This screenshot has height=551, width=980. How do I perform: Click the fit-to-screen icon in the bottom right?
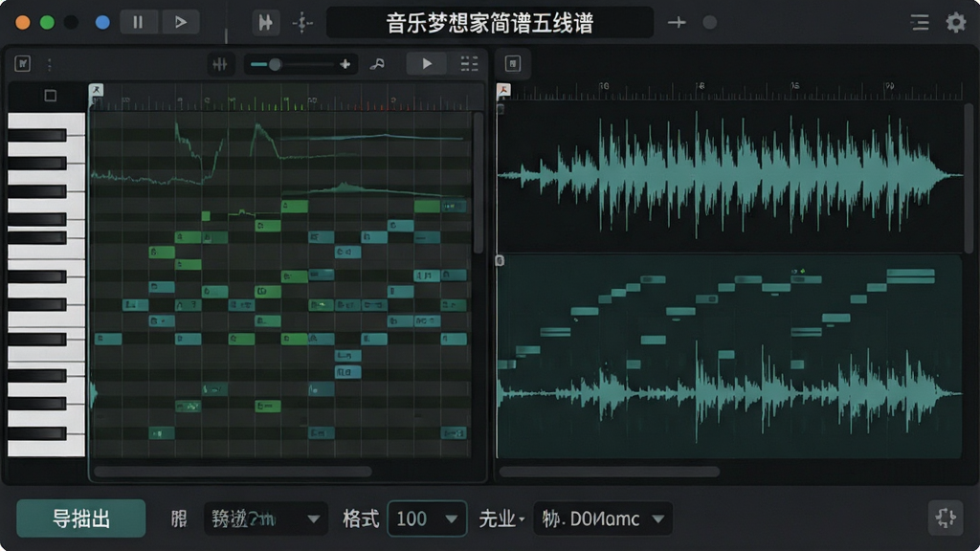tap(945, 518)
